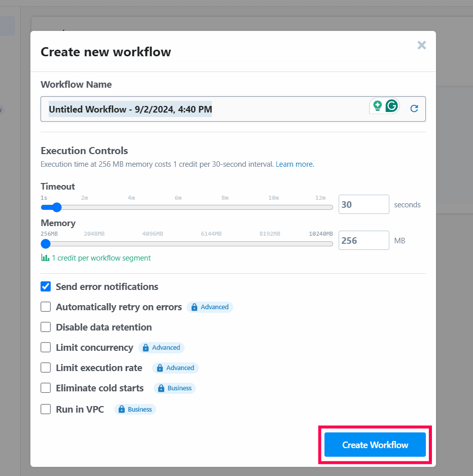This screenshot has width=473, height=476.
Task: Click the Workflow Name text field
Action: tap(203, 109)
